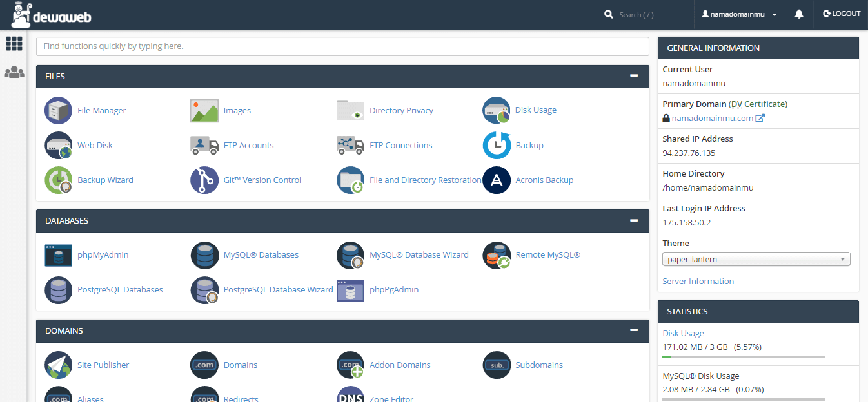Open the Remote MySQL icon
This screenshot has width=868, height=402.
(x=497, y=254)
